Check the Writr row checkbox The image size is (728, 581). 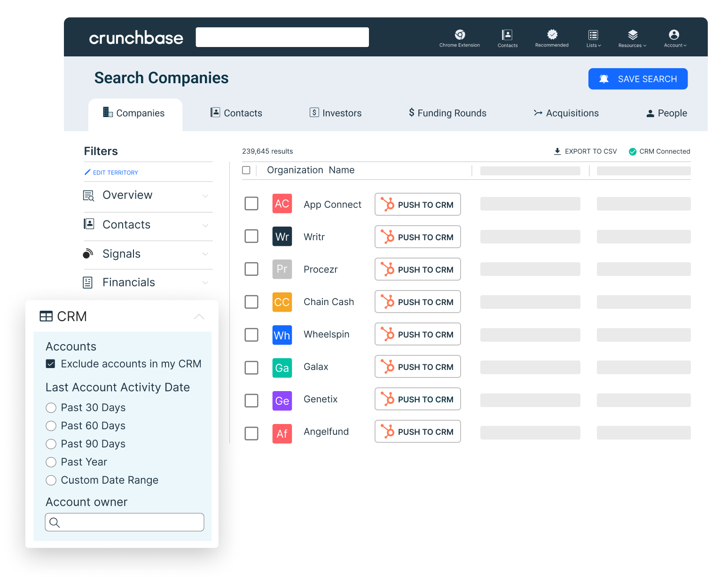(251, 236)
